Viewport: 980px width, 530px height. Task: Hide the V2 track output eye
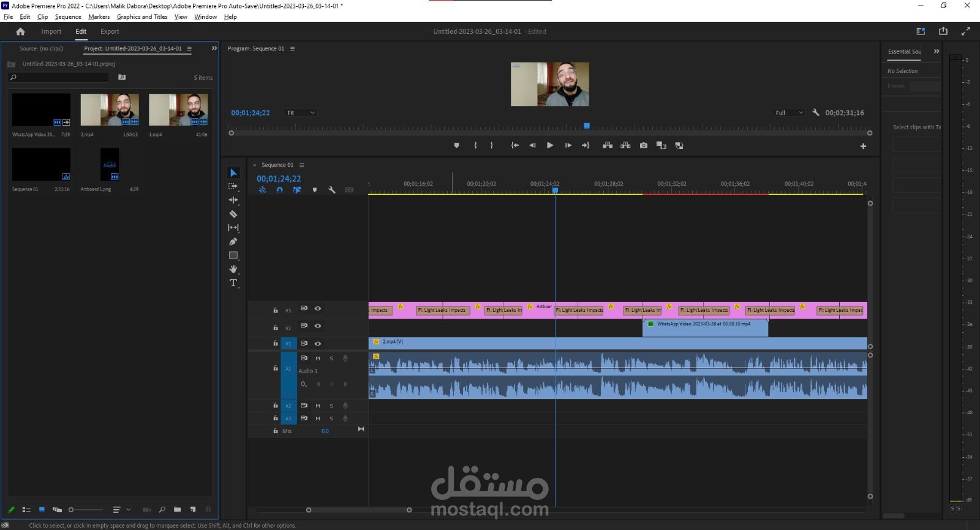318,326
